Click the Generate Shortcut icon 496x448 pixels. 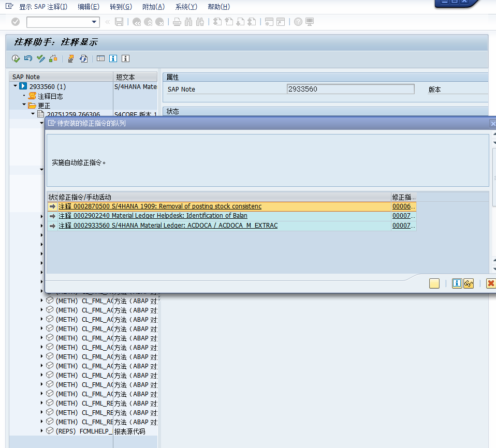click(281, 22)
